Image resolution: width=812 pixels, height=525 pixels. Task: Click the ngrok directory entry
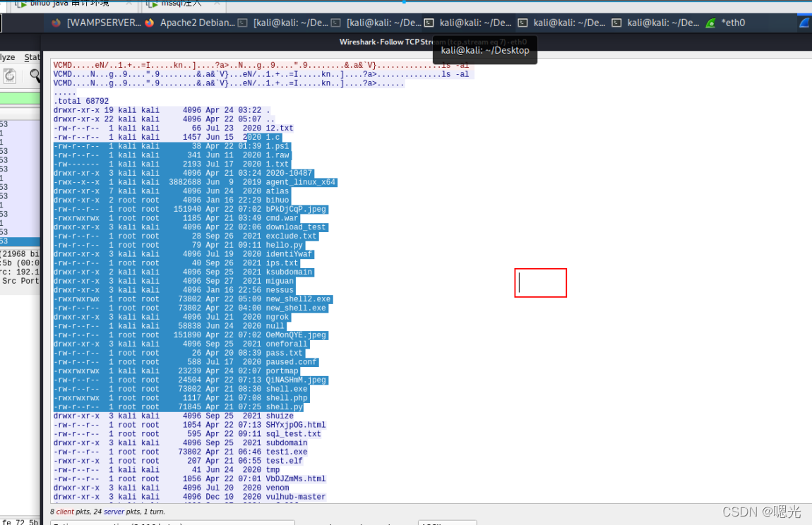277,317
